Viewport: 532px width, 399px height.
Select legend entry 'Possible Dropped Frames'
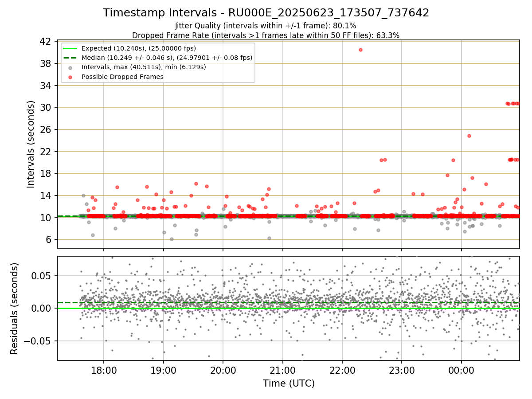tap(122, 77)
